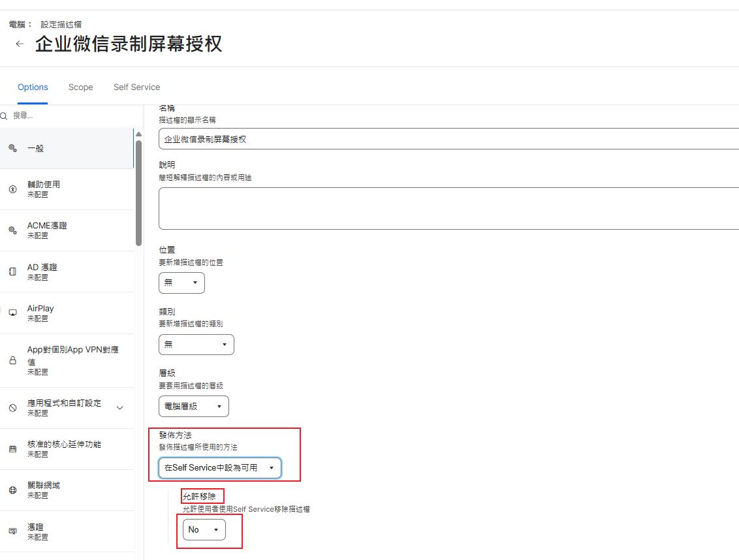Screen dimensions: 739x560
Task: Open the 發佈方法 Self Service dropdown
Action: point(220,468)
